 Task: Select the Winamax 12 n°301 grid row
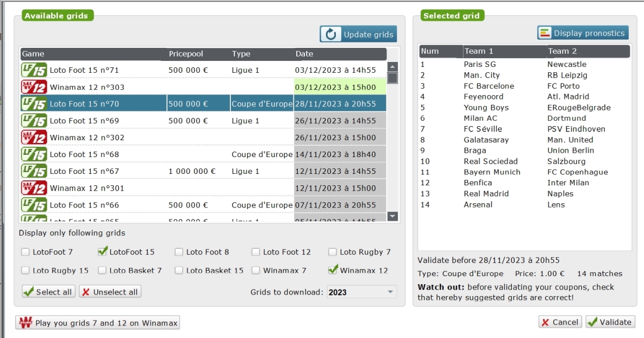(x=203, y=187)
